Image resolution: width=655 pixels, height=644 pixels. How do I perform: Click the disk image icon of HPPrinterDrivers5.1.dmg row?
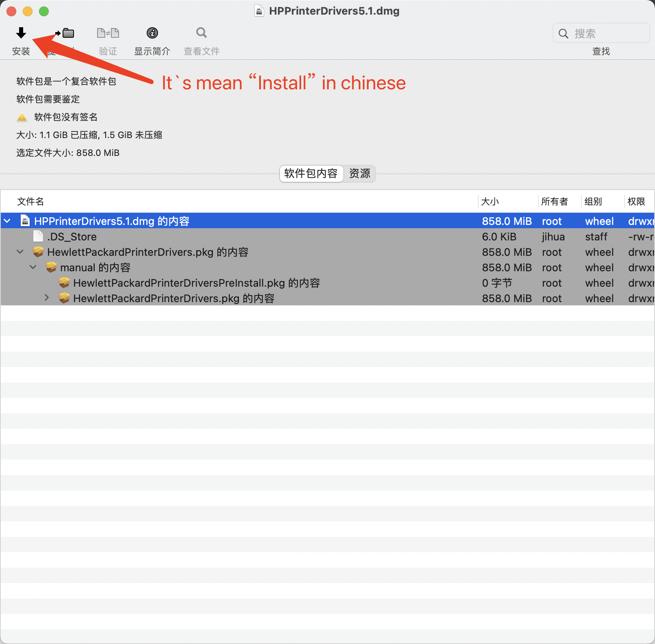[x=25, y=221]
